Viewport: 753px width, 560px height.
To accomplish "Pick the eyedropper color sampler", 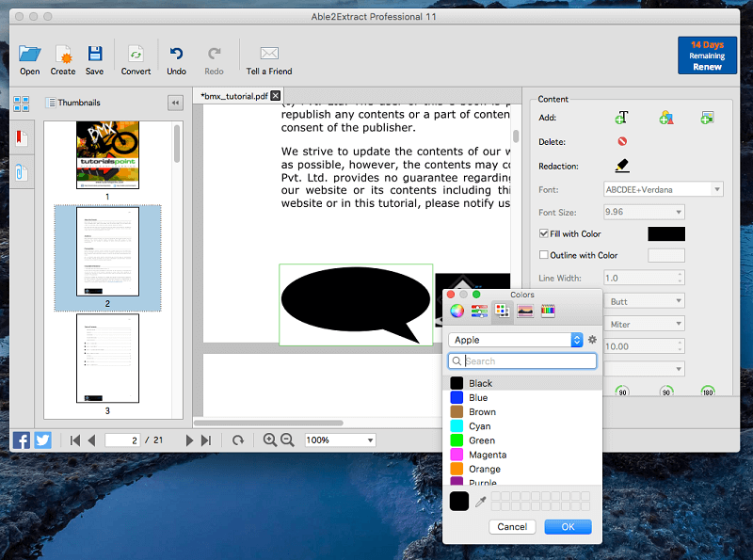I will pos(480,502).
